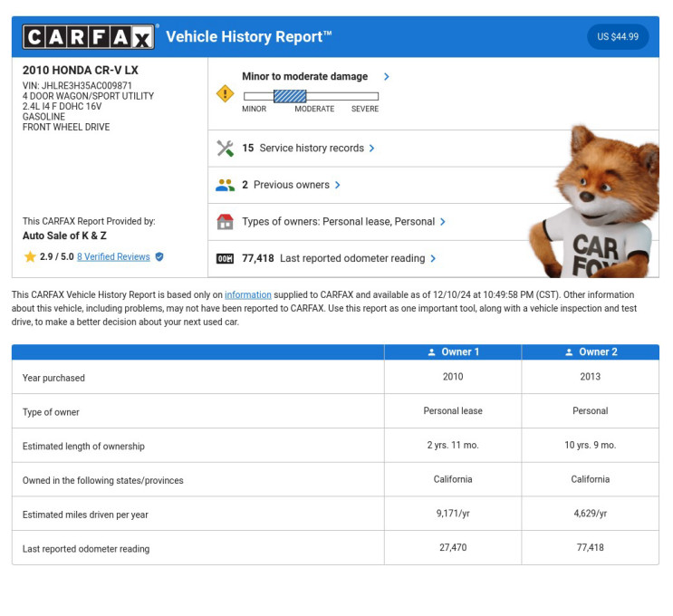The image size is (673, 616).
Task: Click the odometer reading icon
Action: click(x=225, y=259)
